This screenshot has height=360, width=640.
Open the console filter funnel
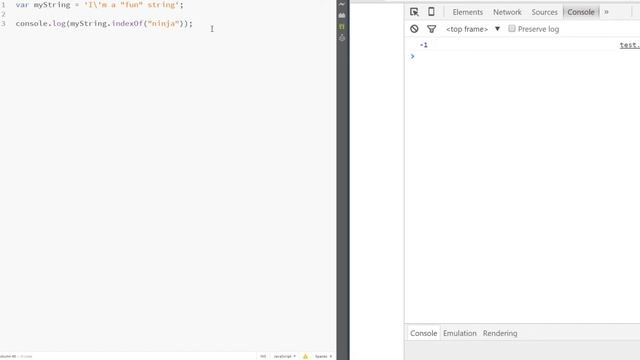(431, 29)
